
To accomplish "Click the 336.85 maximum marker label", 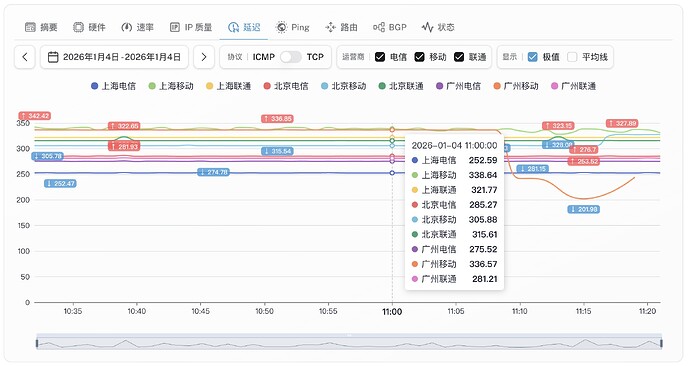I will click(277, 118).
